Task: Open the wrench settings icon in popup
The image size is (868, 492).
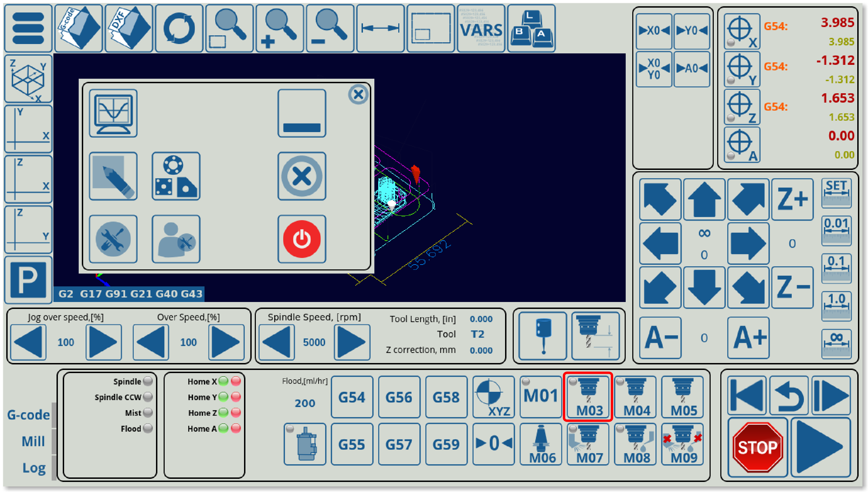Action: pyautogui.click(x=113, y=239)
